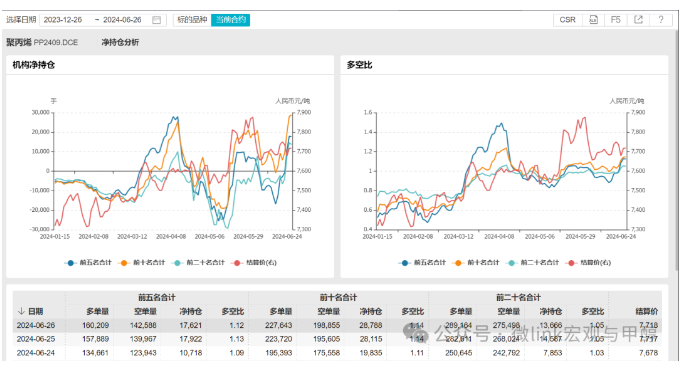Image resolution: width=683 pixels, height=365 pixels.
Task: Click cell value 19,835
Action: tap(371, 353)
